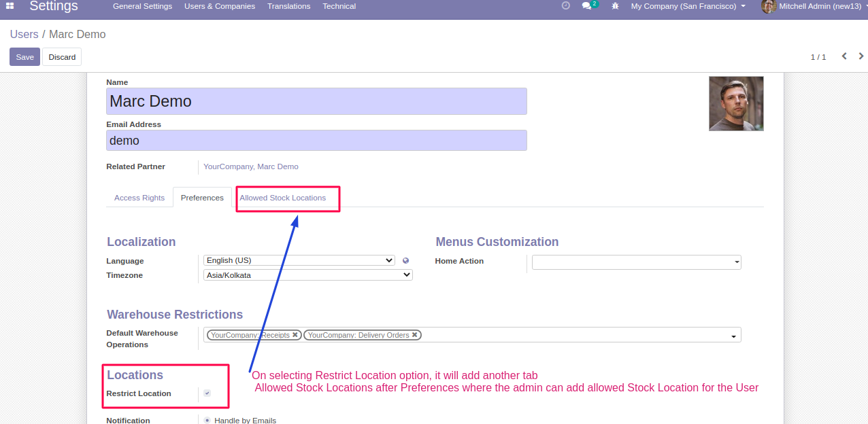Remove the YourCompany: Delivery Orders tag
868x424 pixels.
click(x=415, y=335)
